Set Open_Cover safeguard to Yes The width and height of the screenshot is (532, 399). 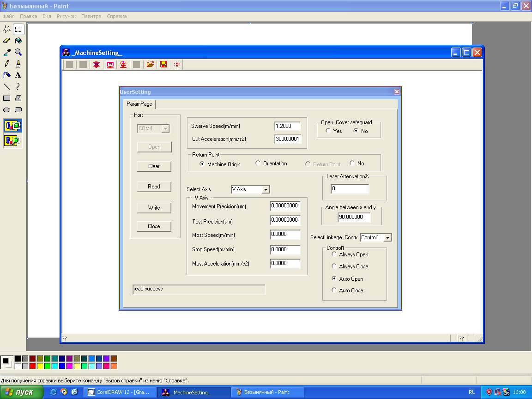click(328, 131)
